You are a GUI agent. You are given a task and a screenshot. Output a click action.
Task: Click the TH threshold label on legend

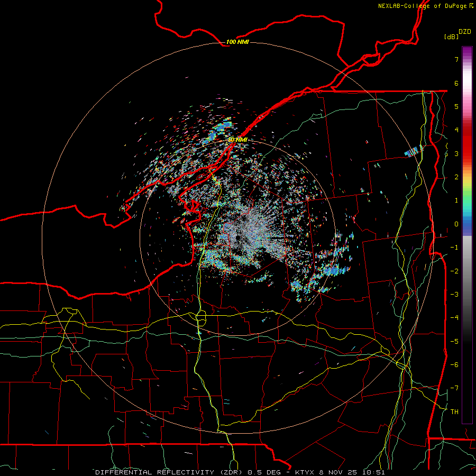[x=454, y=411]
